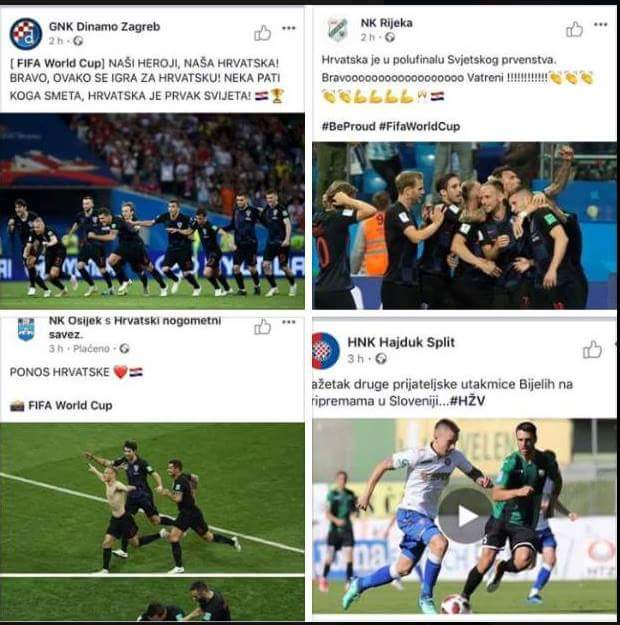
Task: View NK Osijek post celebration photo
Action: (152, 522)
